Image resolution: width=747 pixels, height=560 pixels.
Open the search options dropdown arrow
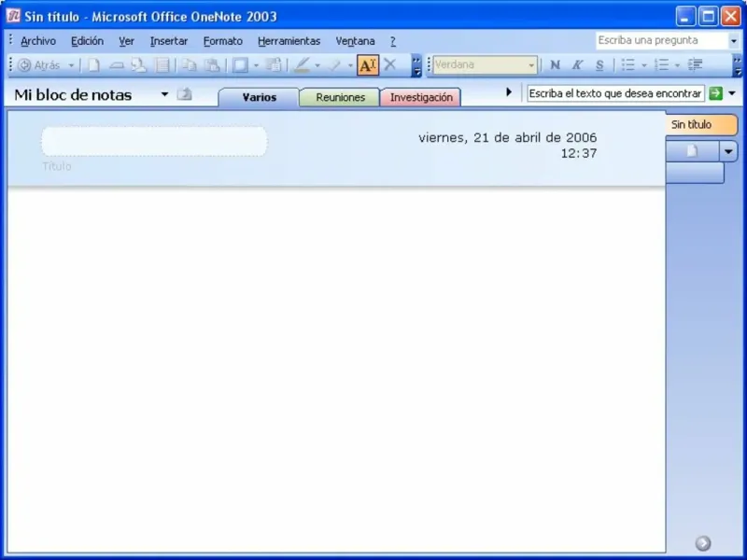(732, 93)
